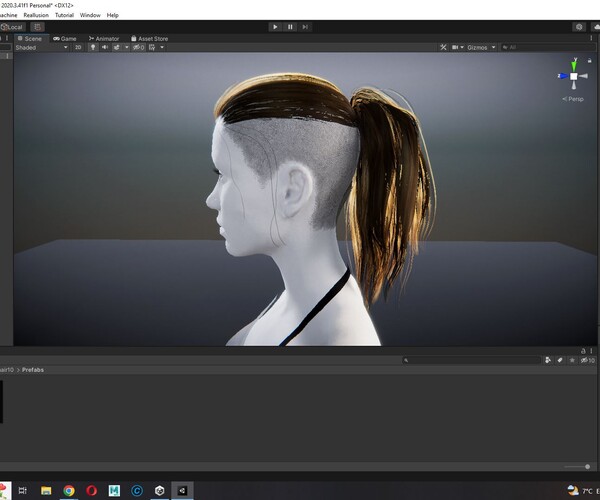Screen dimensions: 600x500
Task: Click the green Y axis of the gizmo
Action: [x=574, y=65]
